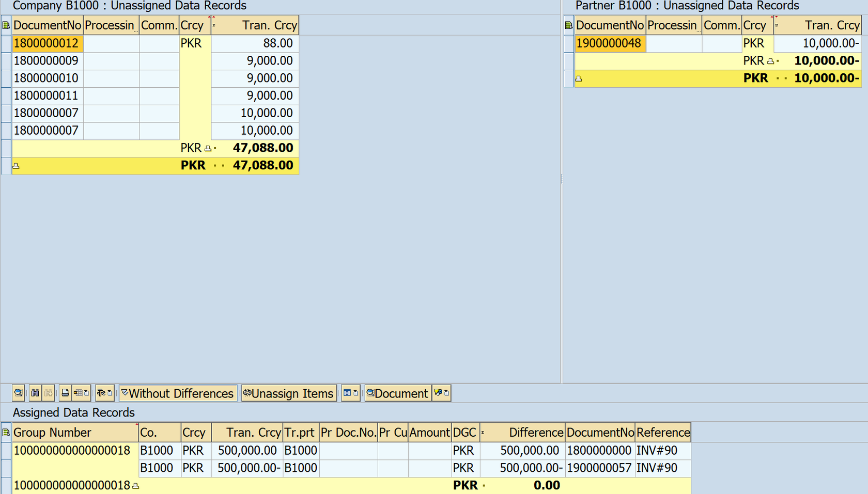The image size is (868, 494).
Task: Select document 1800000010 in Company table
Action: pyautogui.click(x=48, y=78)
